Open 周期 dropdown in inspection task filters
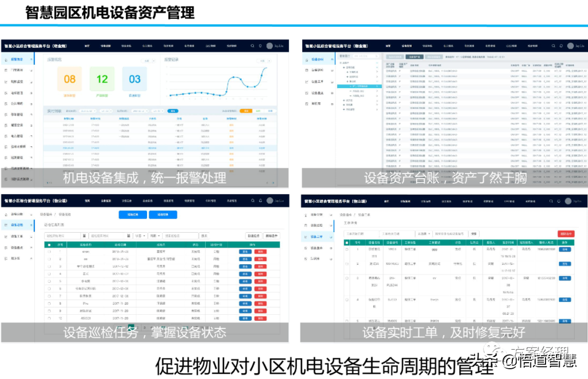Screen dimensions: 588x379 (x=155, y=235)
